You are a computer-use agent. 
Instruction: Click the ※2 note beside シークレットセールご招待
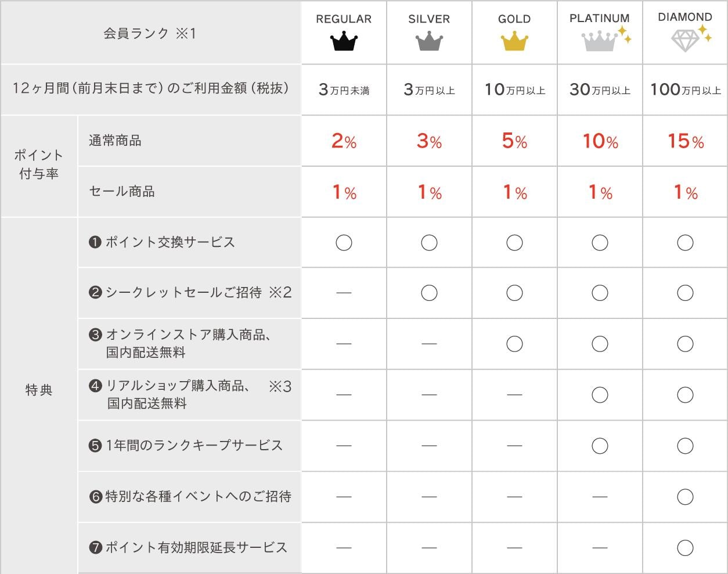280,293
